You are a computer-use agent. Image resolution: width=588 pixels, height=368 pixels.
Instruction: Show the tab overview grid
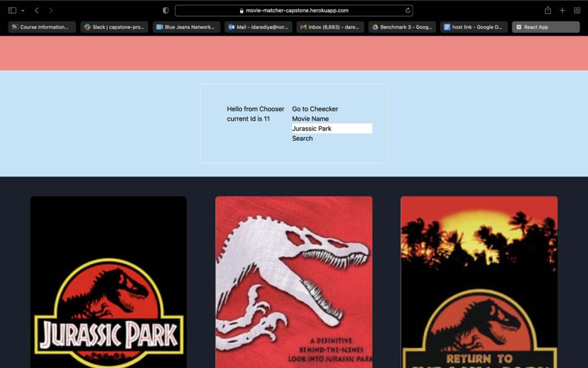577,10
